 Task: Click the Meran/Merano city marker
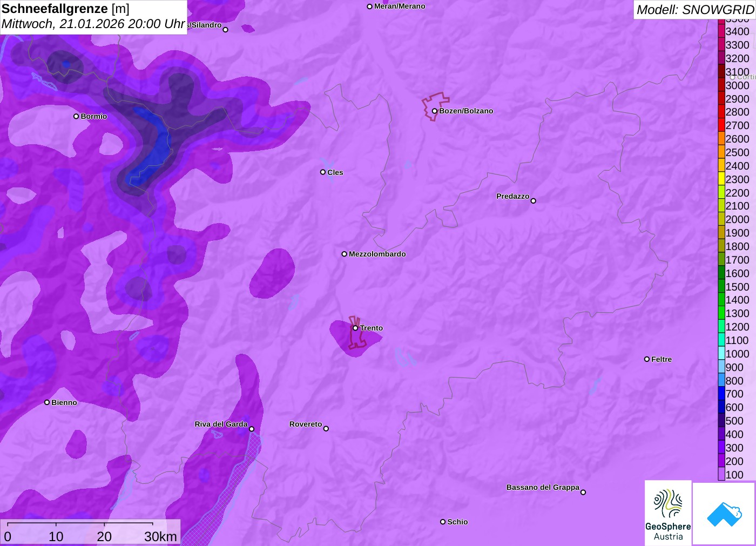369,6
